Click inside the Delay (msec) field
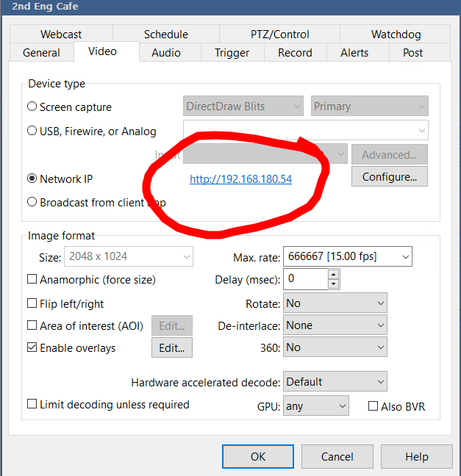461x476 pixels. pos(304,279)
